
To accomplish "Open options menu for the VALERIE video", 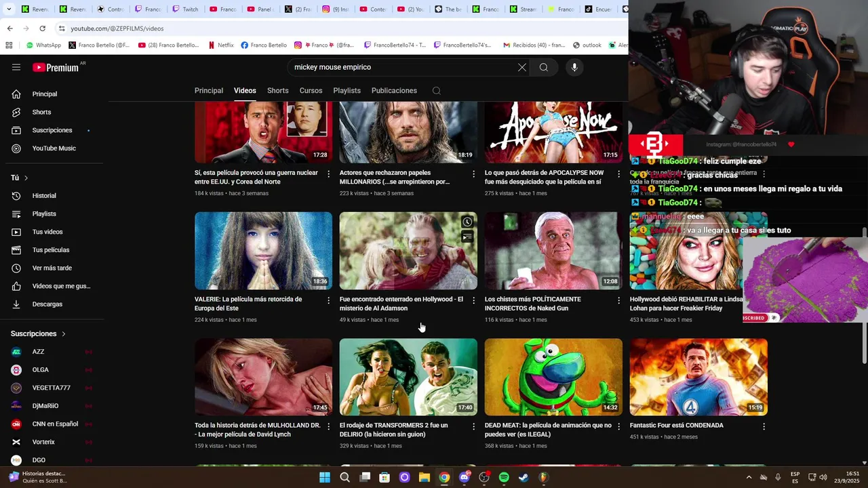I will (x=329, y=300).
